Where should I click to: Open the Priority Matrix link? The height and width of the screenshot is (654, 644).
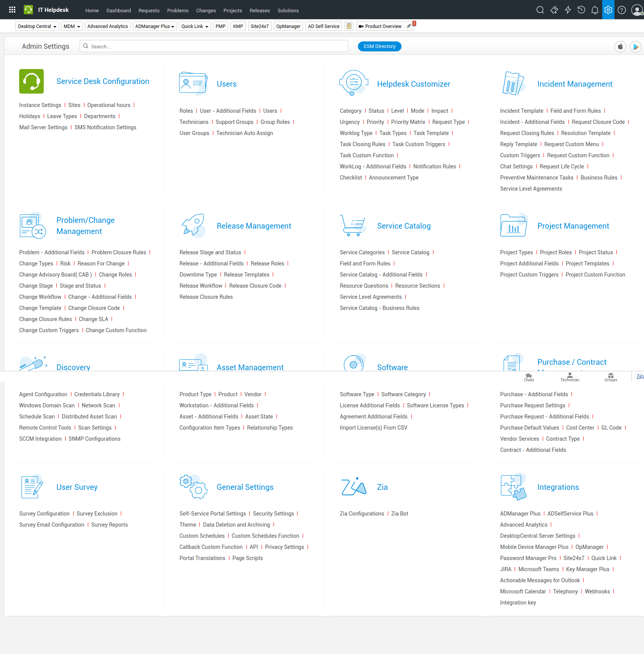(408, 122)
